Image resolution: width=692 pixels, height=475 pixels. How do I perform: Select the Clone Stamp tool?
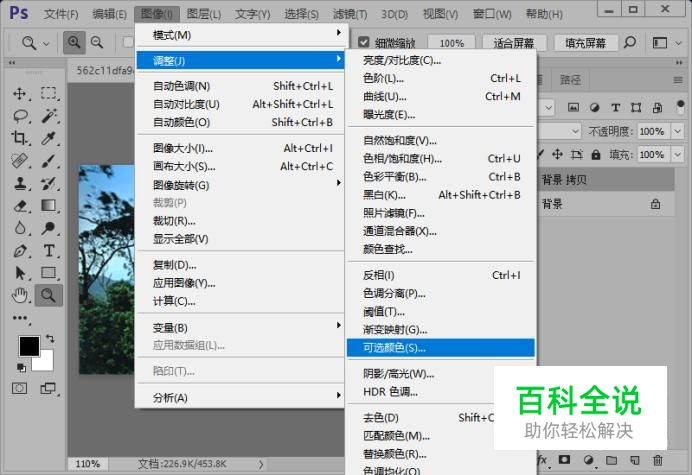point(19,183)
